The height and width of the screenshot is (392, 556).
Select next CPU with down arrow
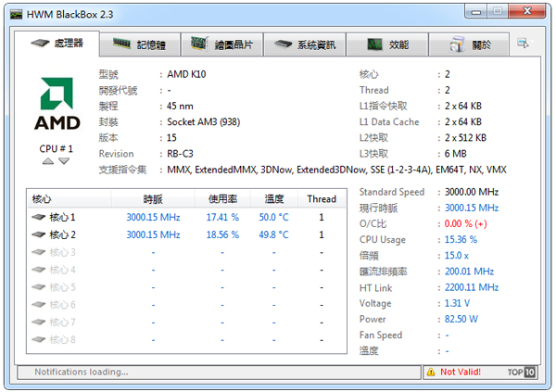coord(64,161)
